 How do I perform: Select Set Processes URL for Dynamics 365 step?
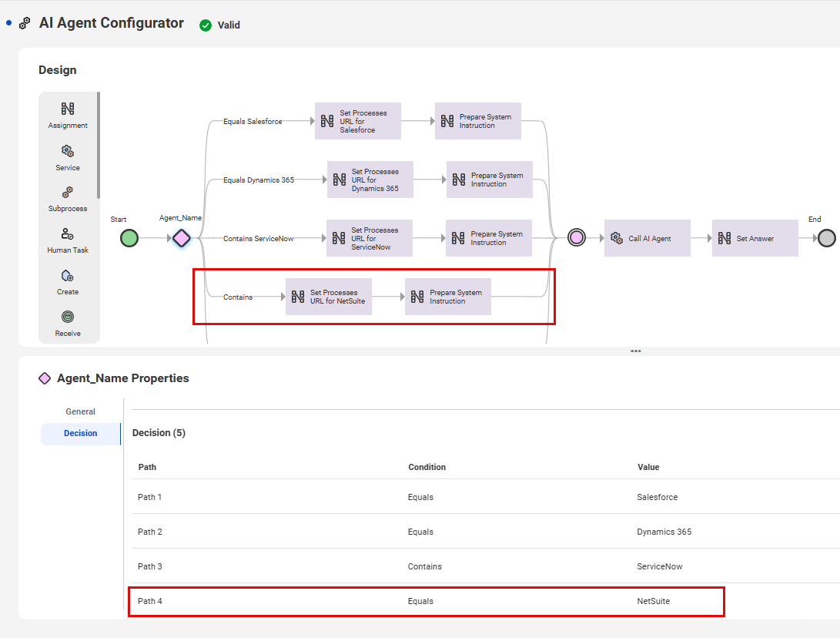(370, 180)
